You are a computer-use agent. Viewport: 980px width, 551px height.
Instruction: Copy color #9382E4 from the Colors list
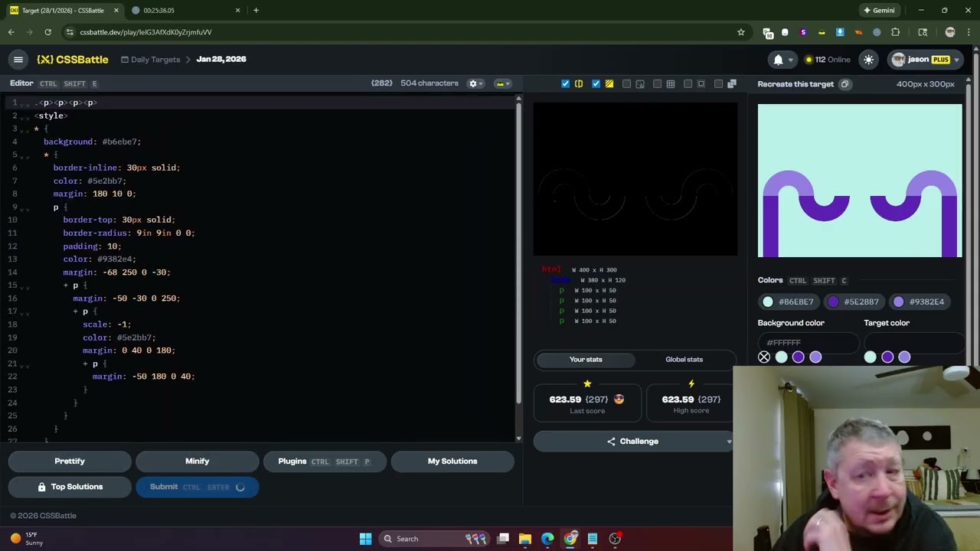[x=920, y=302]
